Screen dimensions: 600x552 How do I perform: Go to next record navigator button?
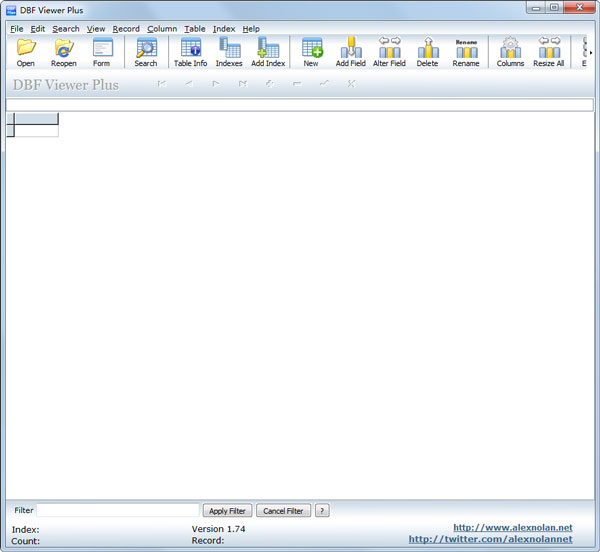click(216, 84)
